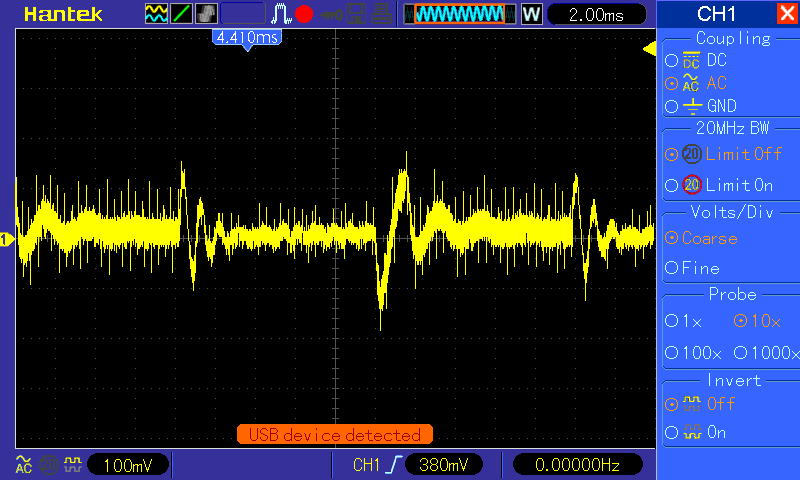Turn Invert Off
Screen dimensions: 800x480
pyautogui.click(x=700, y=404)
